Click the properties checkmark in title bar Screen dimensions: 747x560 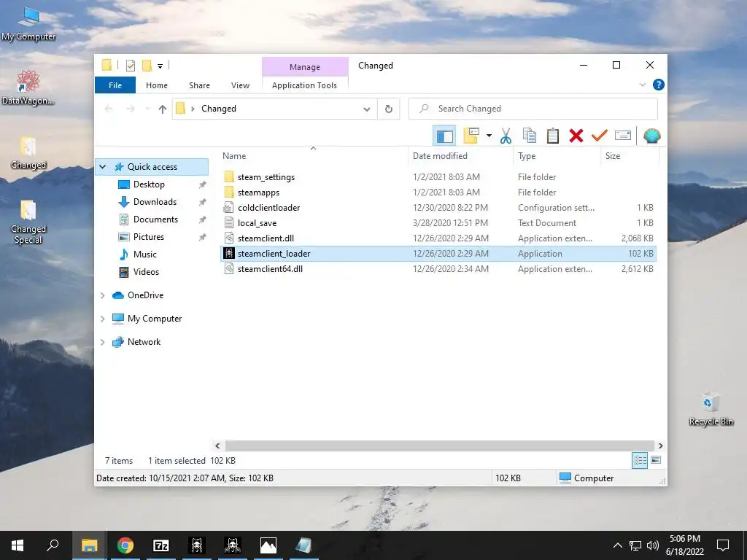pos(130,65)
